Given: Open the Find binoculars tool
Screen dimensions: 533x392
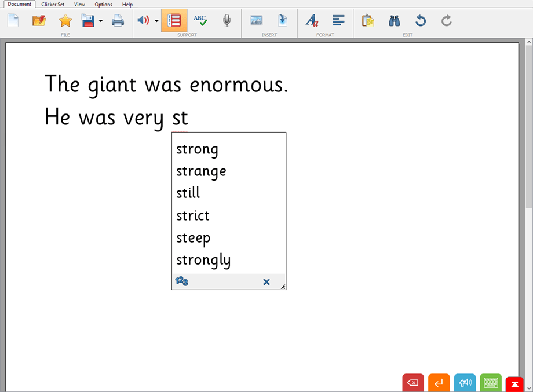Looking at the screenshot, I should coord(394,20).
